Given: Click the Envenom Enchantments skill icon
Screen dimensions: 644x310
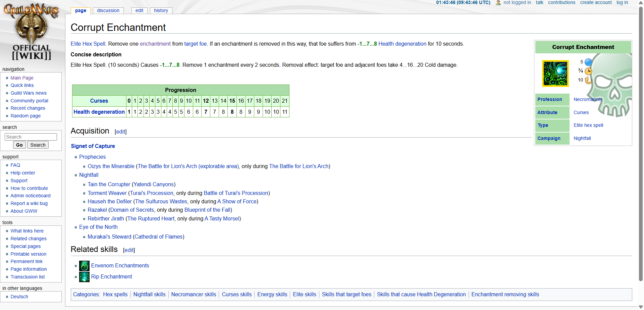Looking at the screenshot, I should 84,266.
